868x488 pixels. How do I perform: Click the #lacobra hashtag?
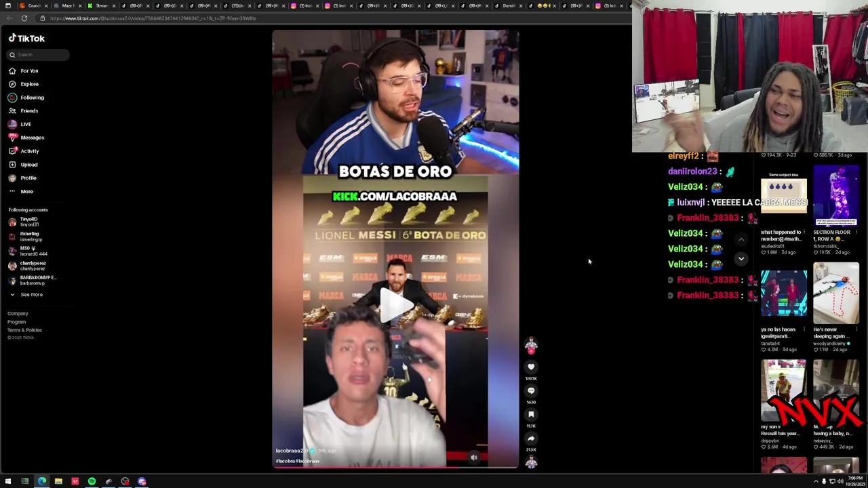[x=285, y=461]
